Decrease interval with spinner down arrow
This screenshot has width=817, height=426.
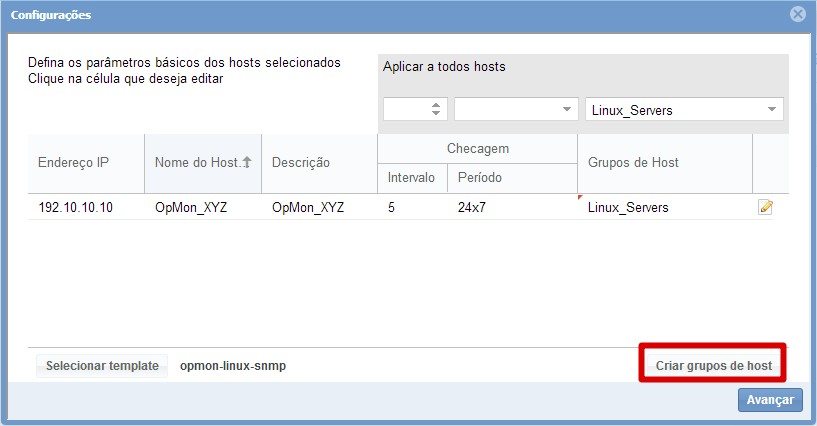[x=436, y=114]
